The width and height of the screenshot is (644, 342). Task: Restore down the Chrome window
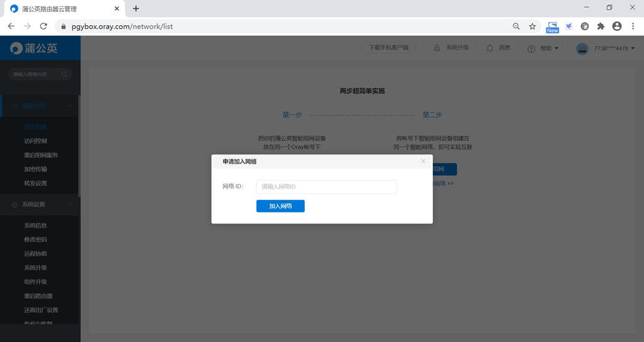pos(609,8)
